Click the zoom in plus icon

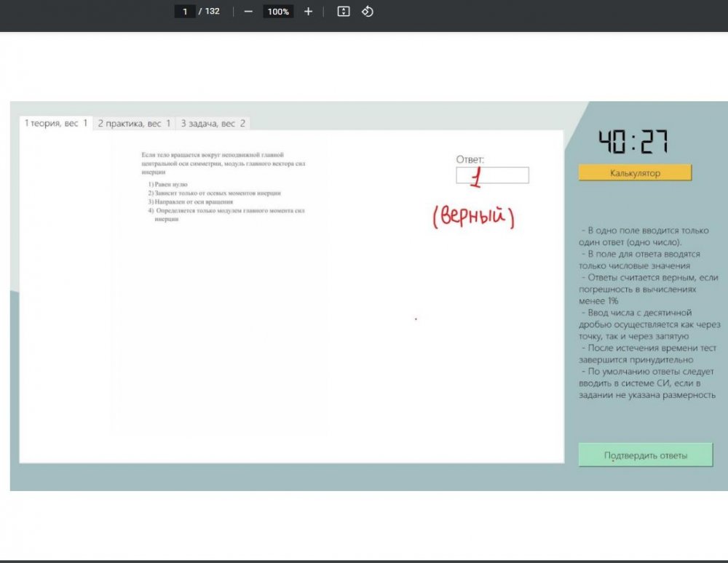[308, 12]
